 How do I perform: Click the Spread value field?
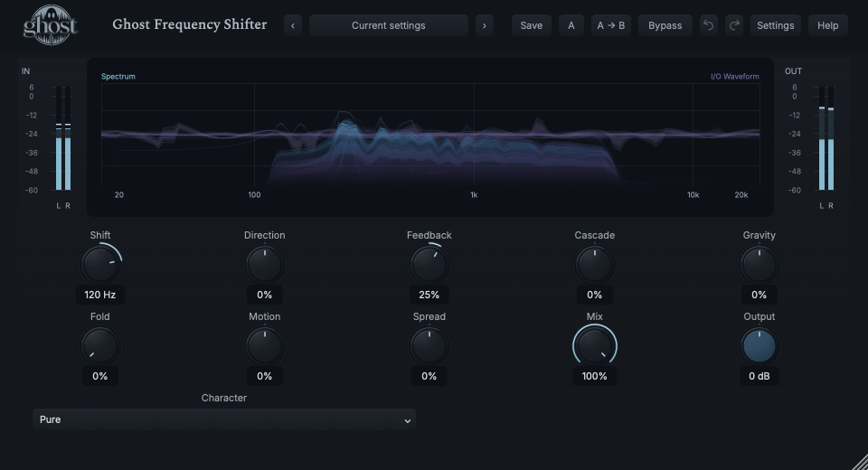coord(429,376)
